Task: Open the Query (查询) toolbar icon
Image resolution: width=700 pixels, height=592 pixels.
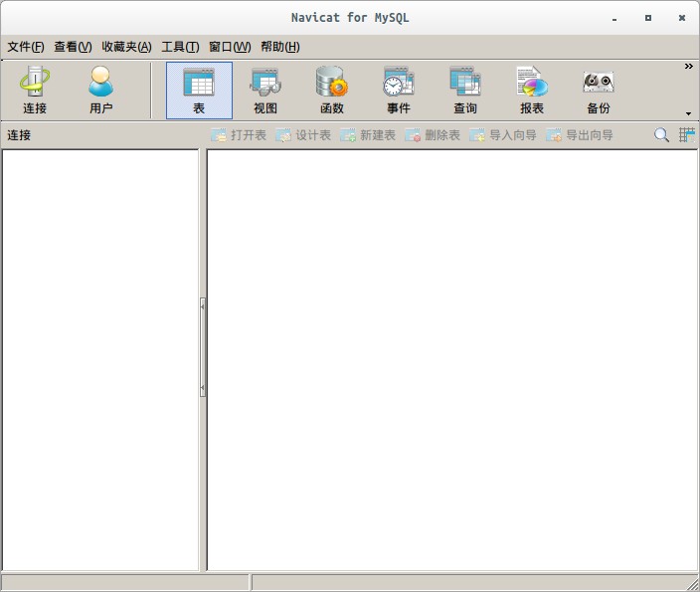Action: [465, 91]
